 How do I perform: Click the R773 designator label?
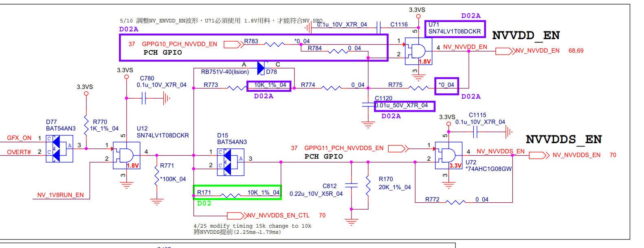[x=211, y=85]
